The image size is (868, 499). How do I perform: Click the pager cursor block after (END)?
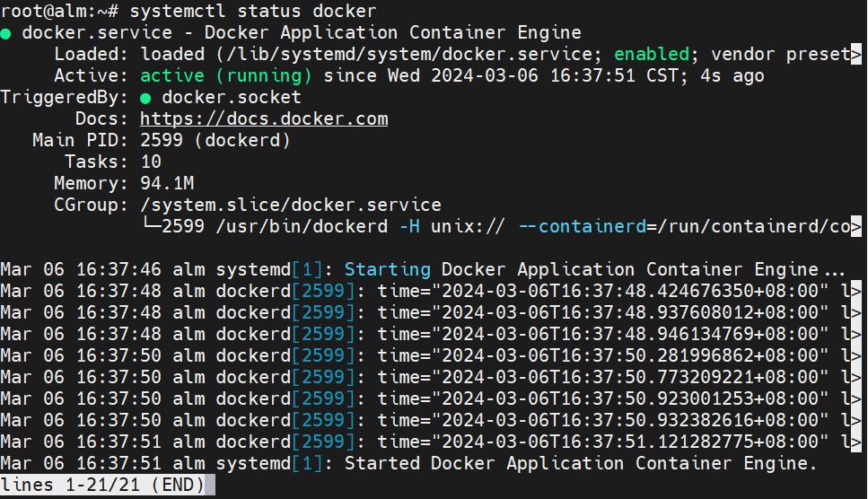pos(210,486)
